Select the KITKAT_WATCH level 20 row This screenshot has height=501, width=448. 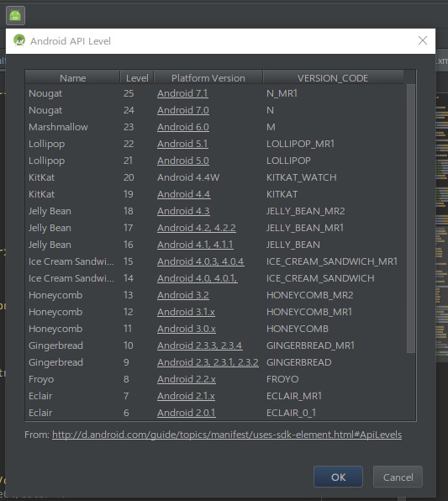point(216,177)
